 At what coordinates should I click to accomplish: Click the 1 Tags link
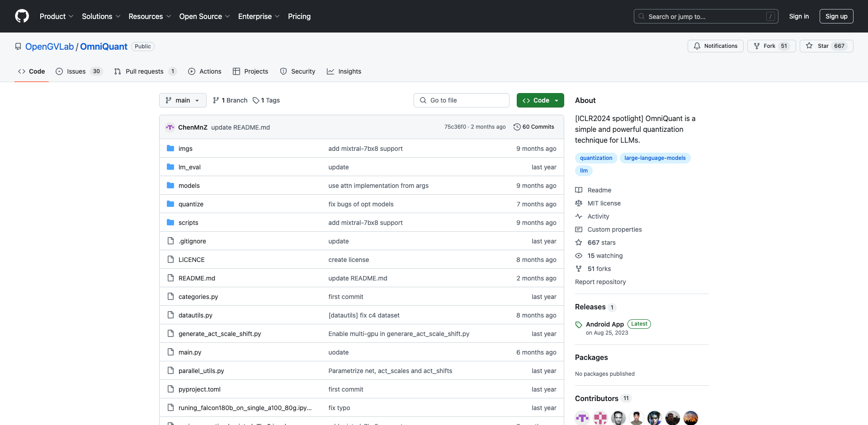[x=266, y=100]
